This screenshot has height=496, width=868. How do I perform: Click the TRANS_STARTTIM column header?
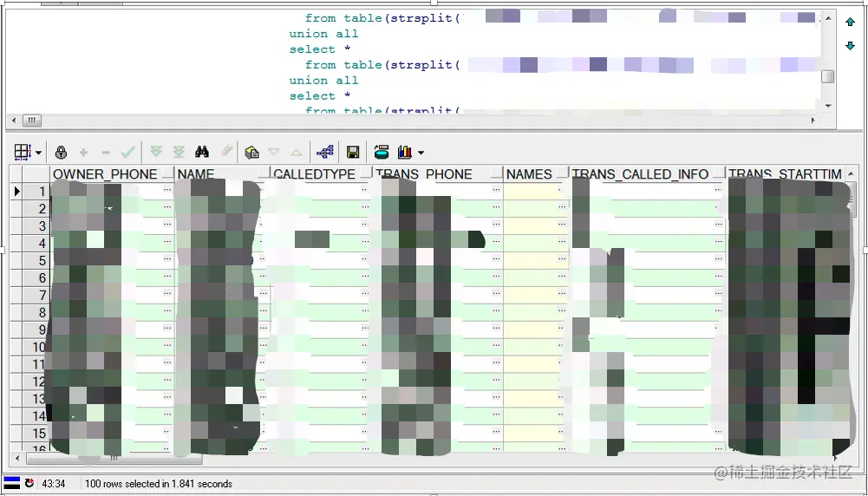click(x=786, y=173)
